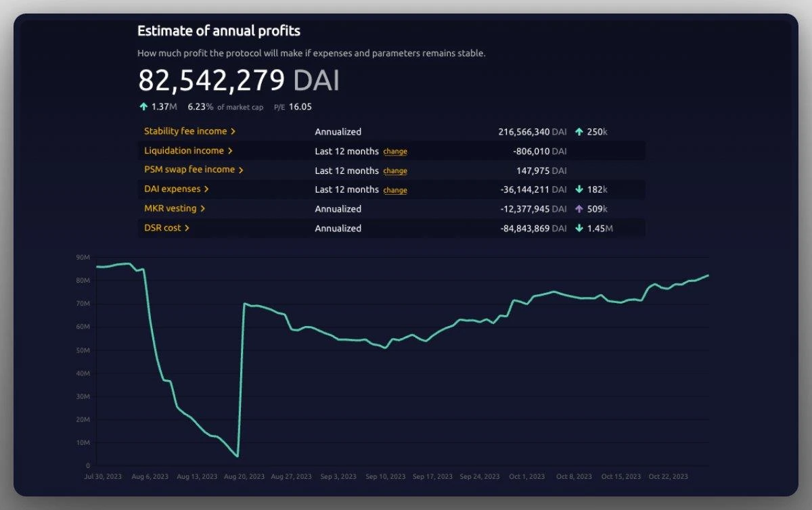Click the chart line's lowest point near Aug 20
Screen dimensions: 812x510
tap(238, 456)
